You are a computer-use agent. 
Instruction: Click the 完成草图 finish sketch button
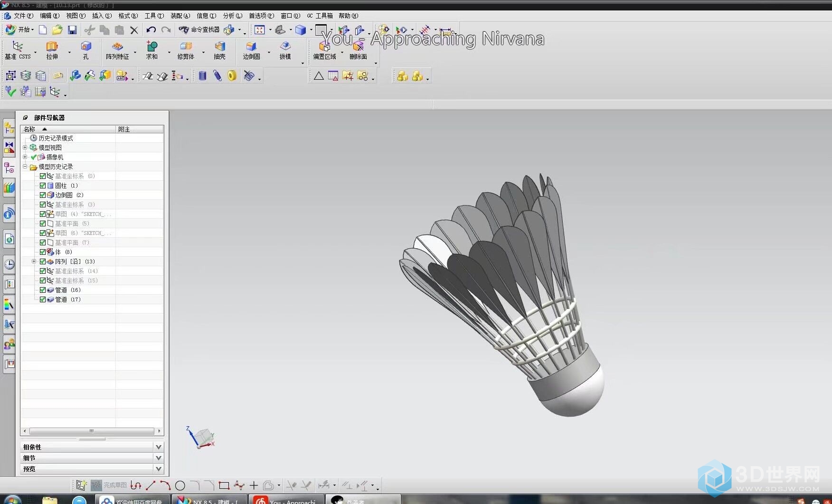[109, 485]
